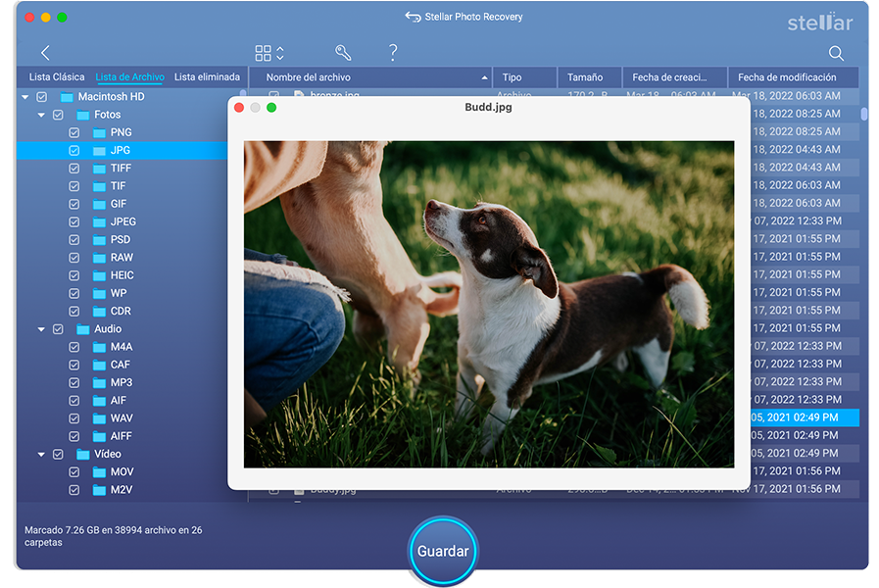Toggle the PNG checkbox
Image resolution: width=879 pixels, height=588 pixels.
[x=74, y=133]
